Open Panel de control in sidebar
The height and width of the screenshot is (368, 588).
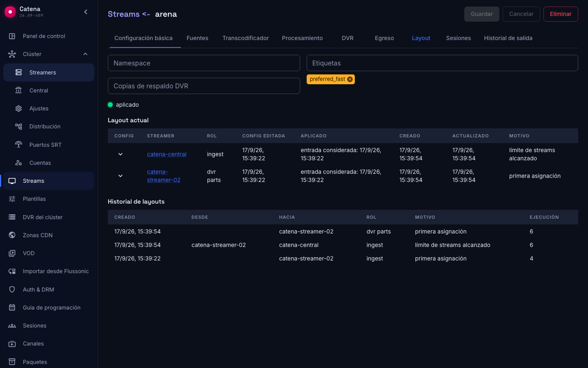coord(49,36)
